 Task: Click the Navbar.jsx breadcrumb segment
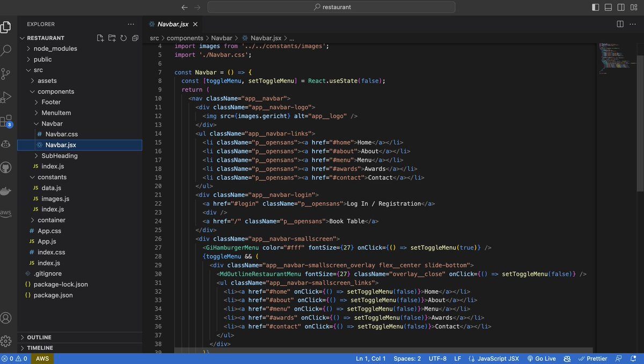(261, 38)
